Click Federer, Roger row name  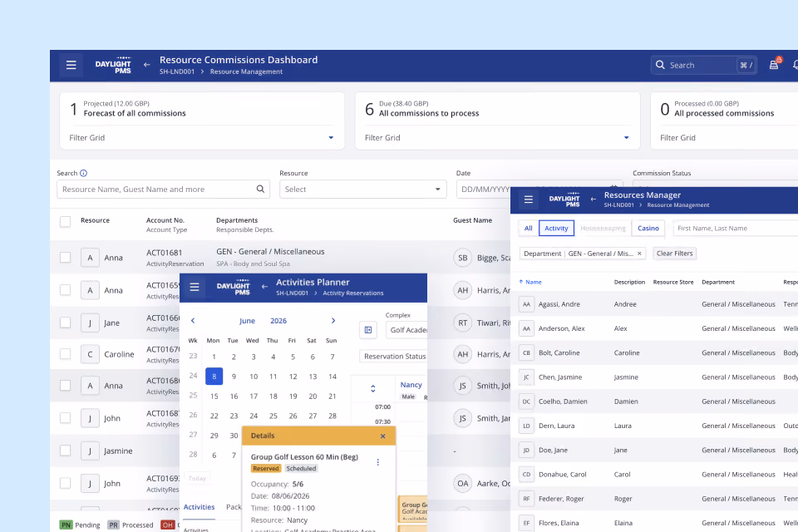pyautogui.click(x=561, y=499)
